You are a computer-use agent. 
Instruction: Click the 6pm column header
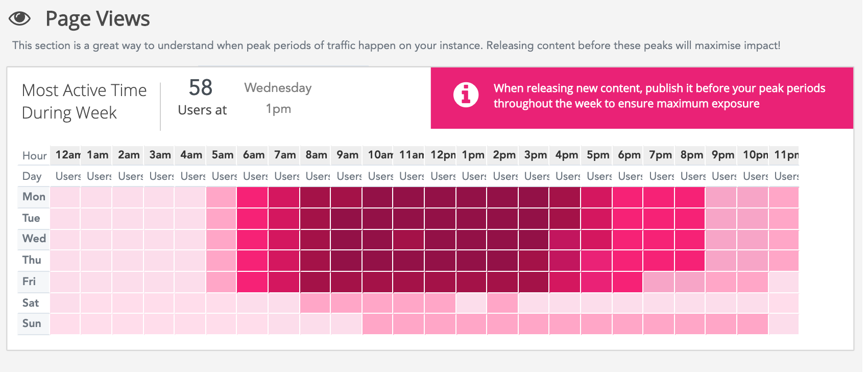[x=629, y=155]
